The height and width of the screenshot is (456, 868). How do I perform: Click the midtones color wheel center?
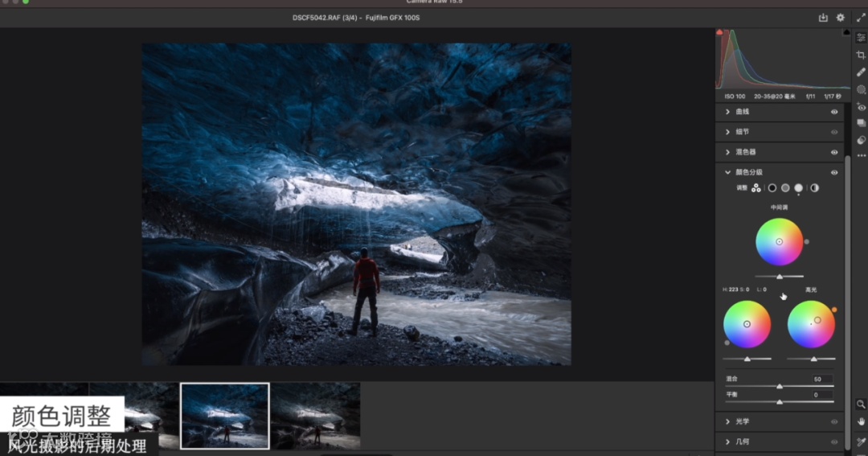point(779,241)
